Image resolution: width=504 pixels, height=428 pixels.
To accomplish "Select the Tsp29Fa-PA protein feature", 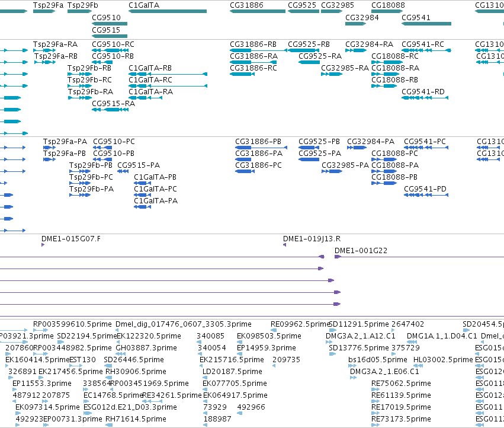I will tap(50, 148).
